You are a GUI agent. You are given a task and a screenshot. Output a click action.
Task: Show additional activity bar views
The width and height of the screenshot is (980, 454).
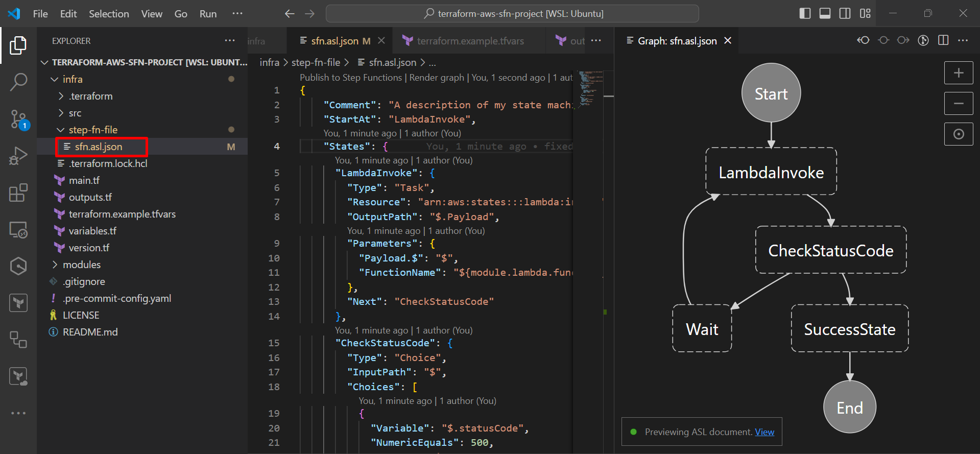pyautogui.click(x=18, y=413)
